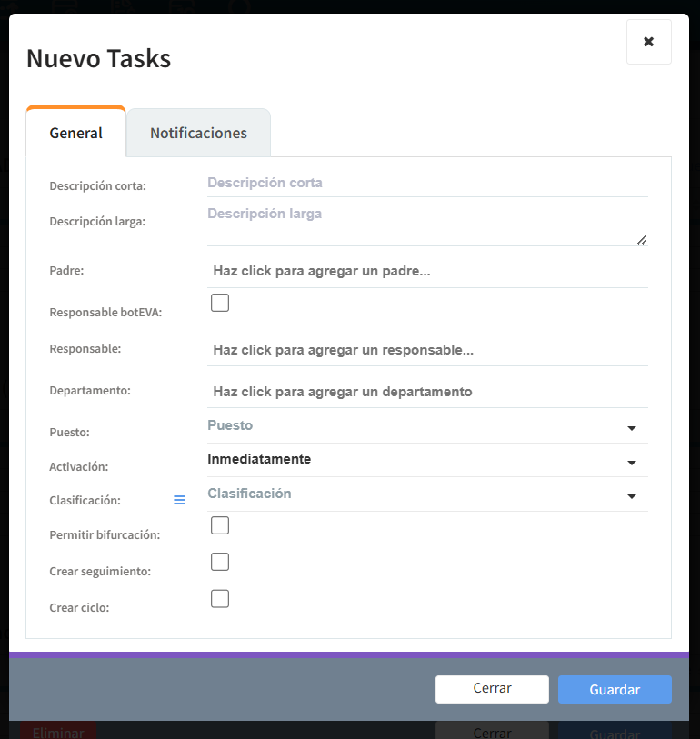Check the Permitir bifurcación box

220,525
